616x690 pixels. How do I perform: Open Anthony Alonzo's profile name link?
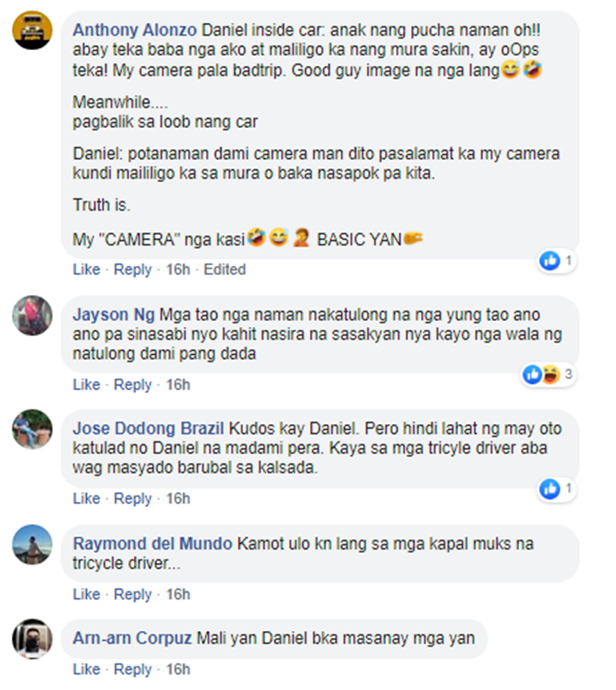tap(135, 30)
